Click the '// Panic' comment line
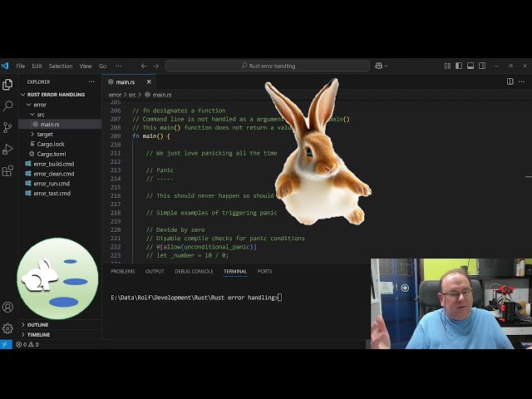The height and width of the screenshot is (399, 532). coord(160,170)
